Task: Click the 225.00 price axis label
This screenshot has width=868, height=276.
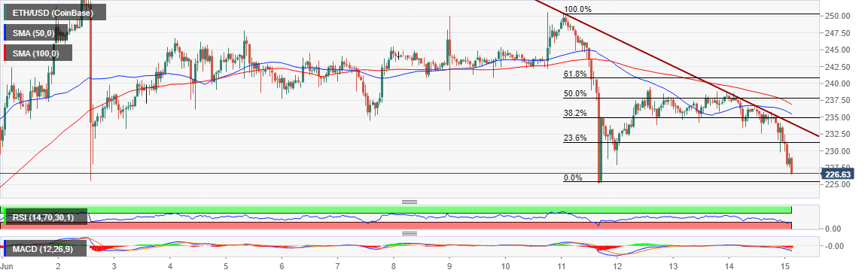Action: coord(838,185)
